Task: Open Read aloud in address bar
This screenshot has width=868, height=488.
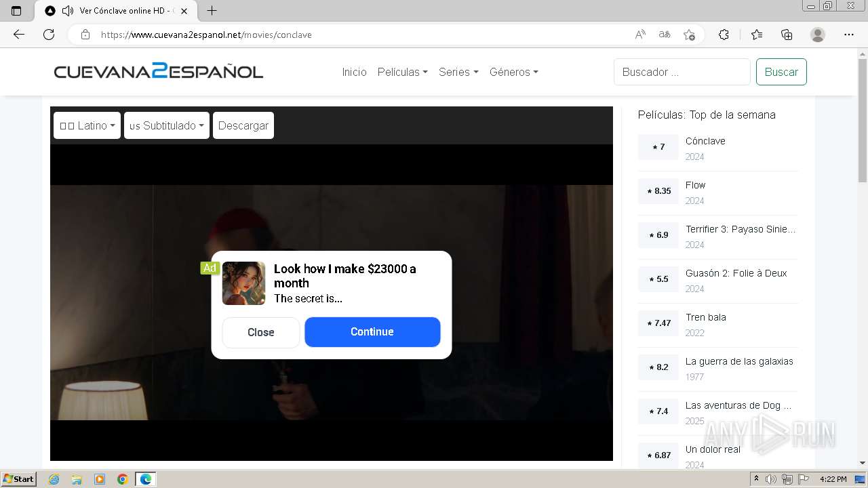Action: pos(640,35)
